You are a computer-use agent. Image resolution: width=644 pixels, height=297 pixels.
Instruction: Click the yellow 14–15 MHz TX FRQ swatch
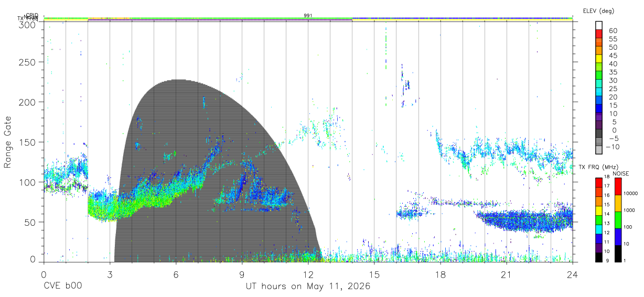tap(599, 210)
